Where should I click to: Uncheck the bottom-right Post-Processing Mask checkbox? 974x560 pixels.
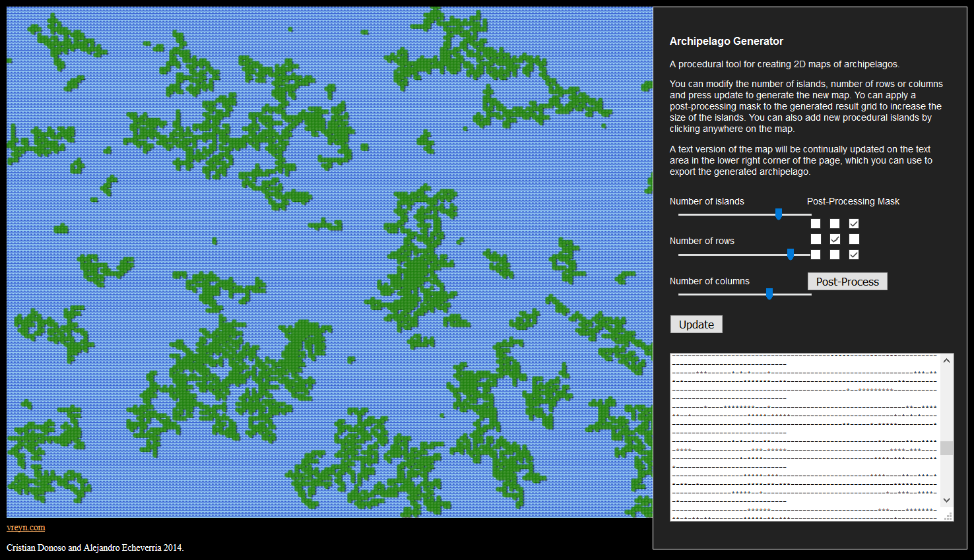854,255
